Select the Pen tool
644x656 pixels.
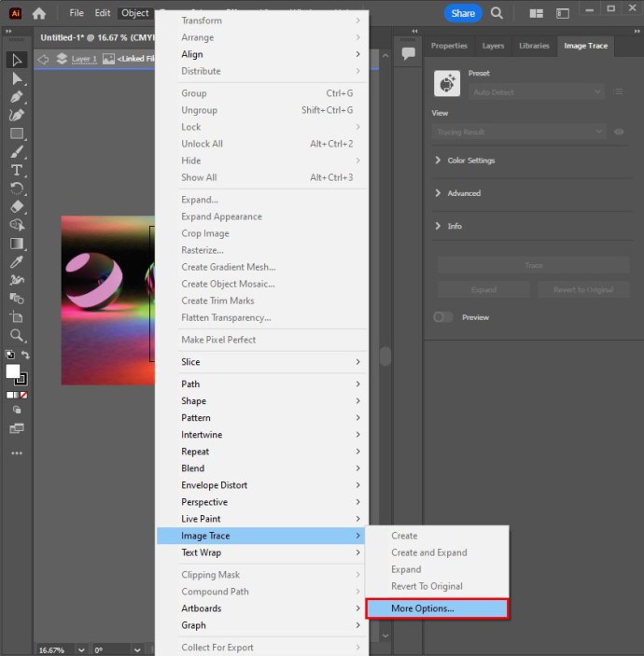click(17, 97)
